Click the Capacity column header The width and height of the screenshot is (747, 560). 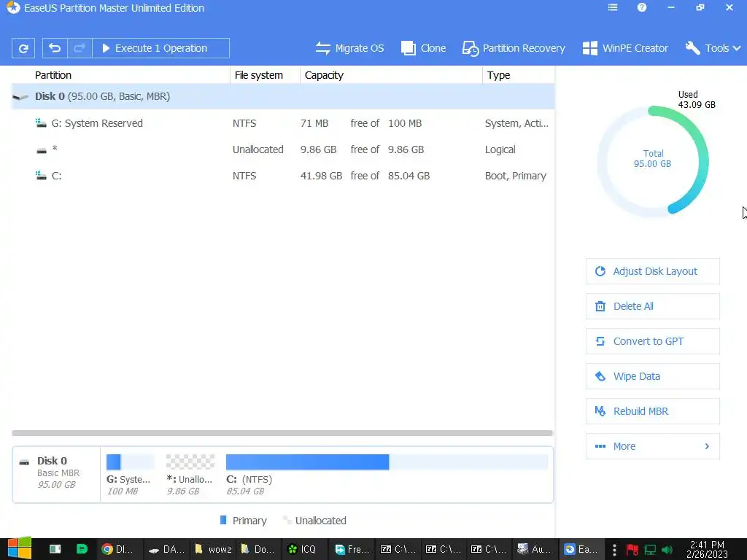[x=324, y=75]
